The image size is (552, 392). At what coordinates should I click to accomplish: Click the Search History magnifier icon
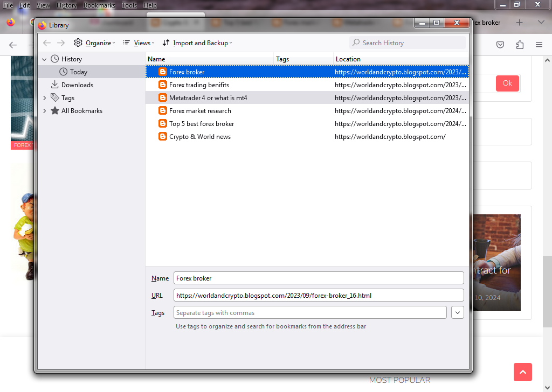356,43
